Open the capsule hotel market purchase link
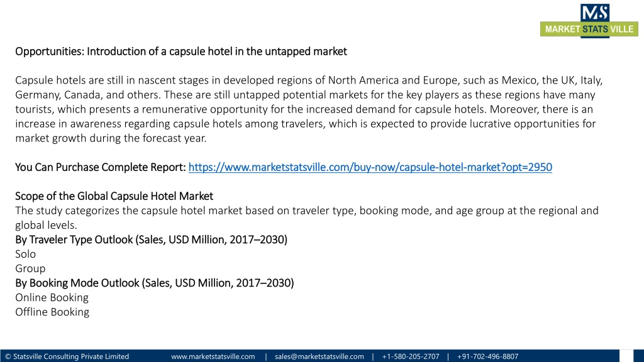The width and height of the screenshot is (644, 362). (370, 167)
